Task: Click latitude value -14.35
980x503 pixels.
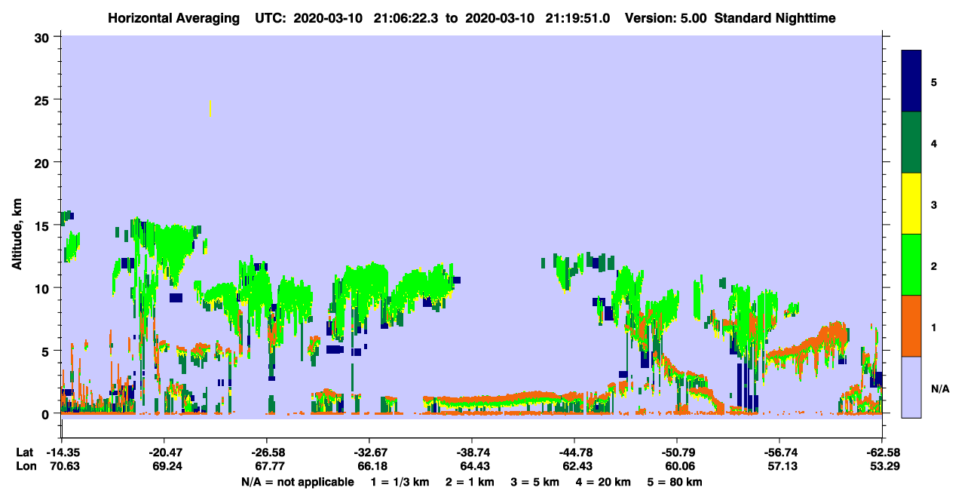Action: pos(62,452)
